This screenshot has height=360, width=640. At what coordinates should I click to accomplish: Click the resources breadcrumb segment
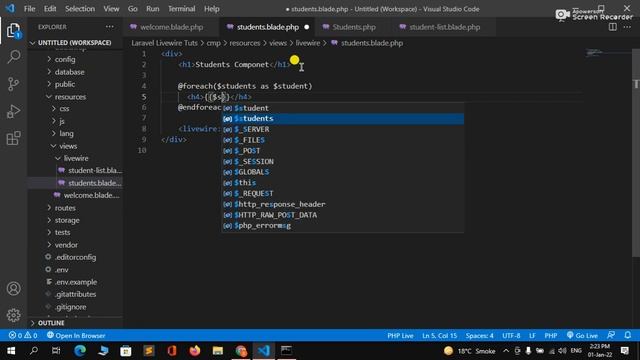click(x=244, y=43)
